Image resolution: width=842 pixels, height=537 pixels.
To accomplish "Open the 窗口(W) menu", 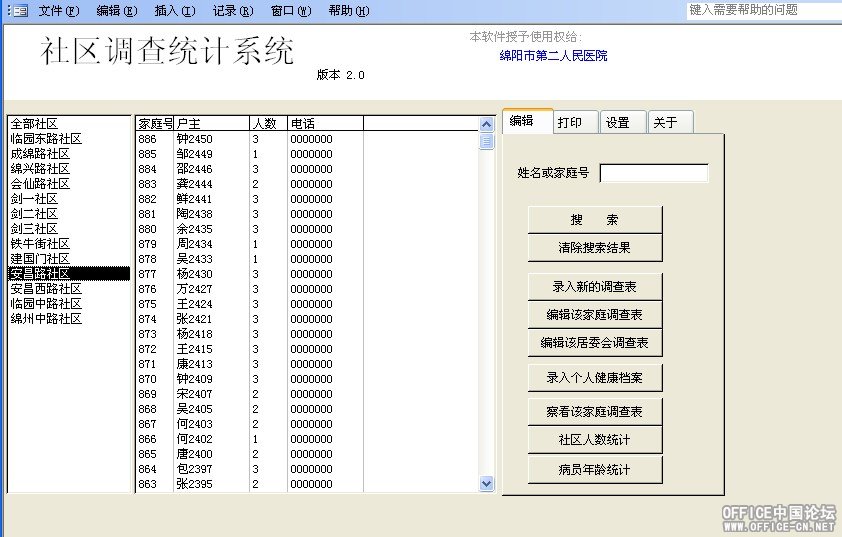I will [291, 11].
